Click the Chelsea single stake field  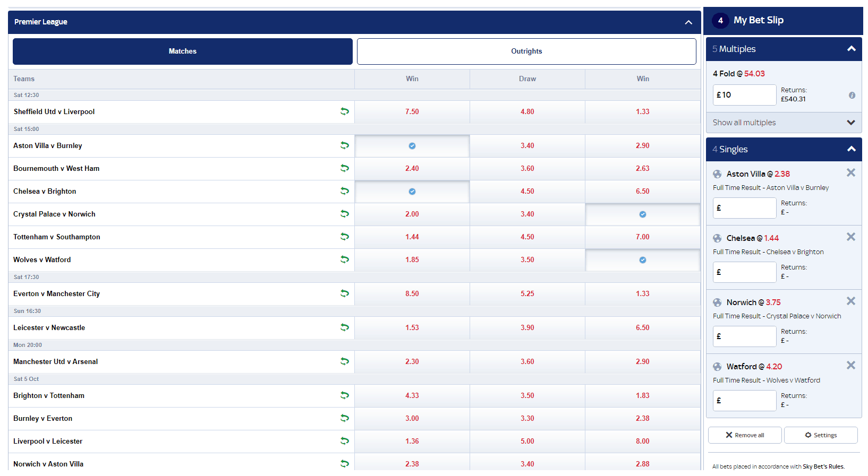(x=744, y=272)
